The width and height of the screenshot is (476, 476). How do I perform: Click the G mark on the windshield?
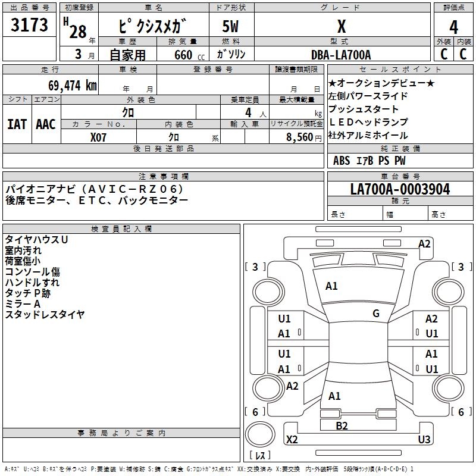point(376,313)
